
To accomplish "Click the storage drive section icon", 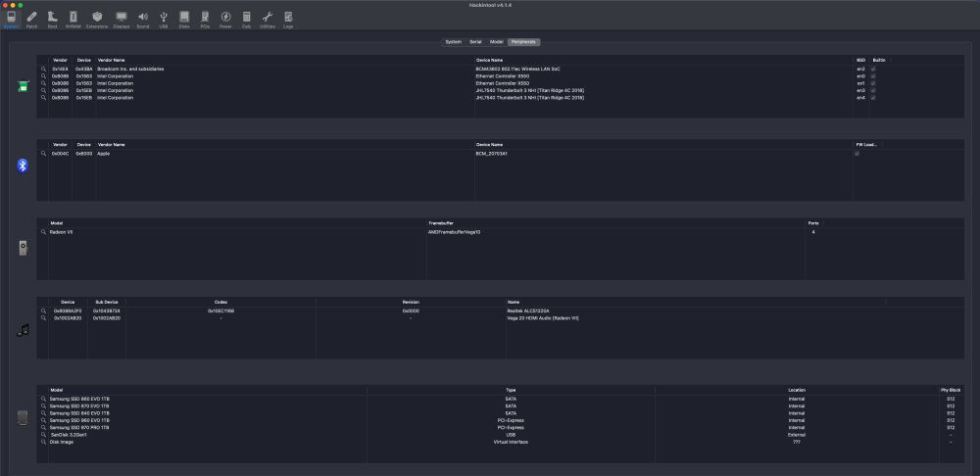I will tap(23, 418).
